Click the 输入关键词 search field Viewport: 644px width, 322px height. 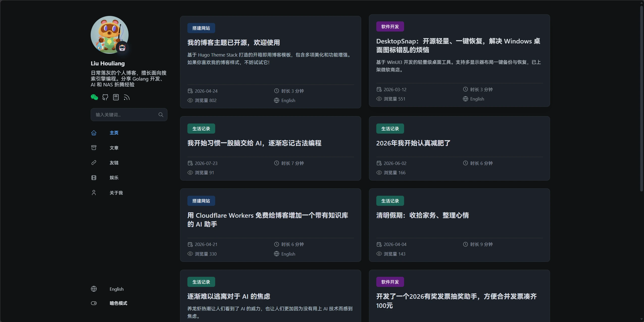[129, 115]
